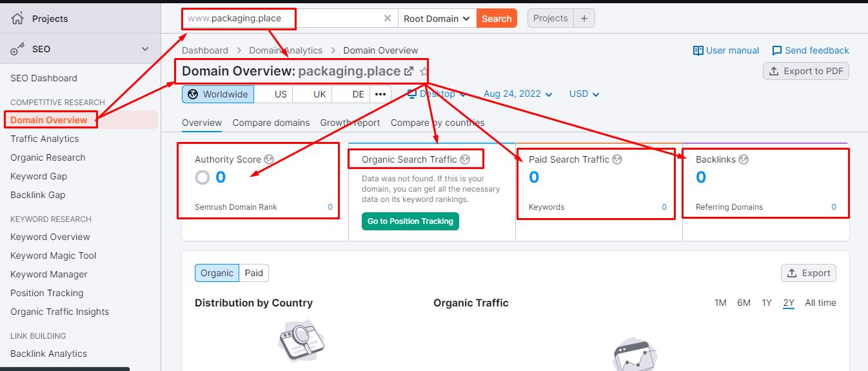The image size is (868, 371).
Task: Add new project with plus button
Action: click(x=584, y=18)
